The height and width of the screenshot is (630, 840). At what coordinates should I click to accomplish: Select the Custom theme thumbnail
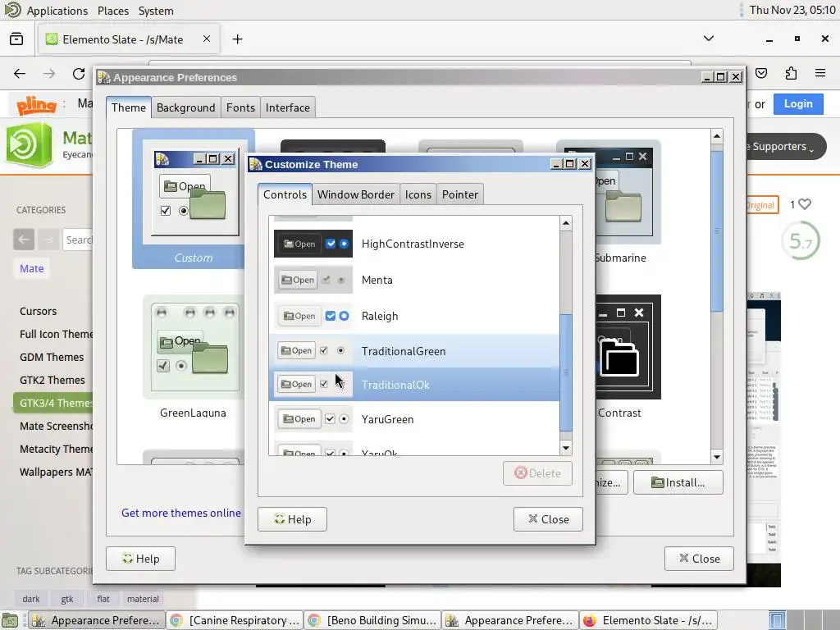(193, 199)
